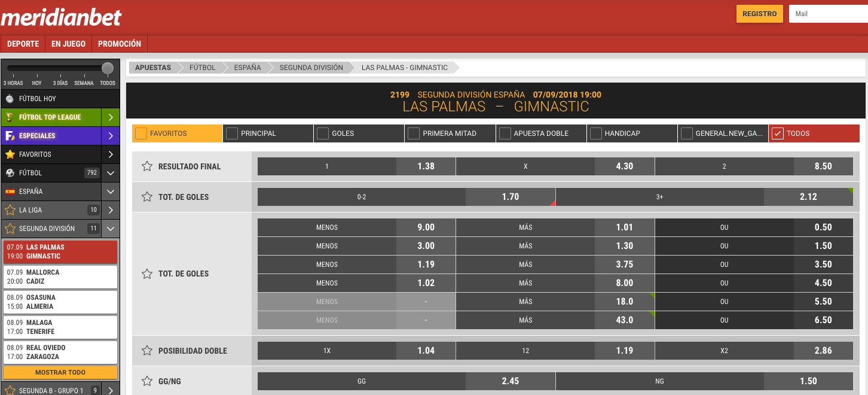The height and width of the screenshot is (395, 868).
Task: Select the Real Oviedo - Zaragoza match
Action: click(x=60, y=353)
